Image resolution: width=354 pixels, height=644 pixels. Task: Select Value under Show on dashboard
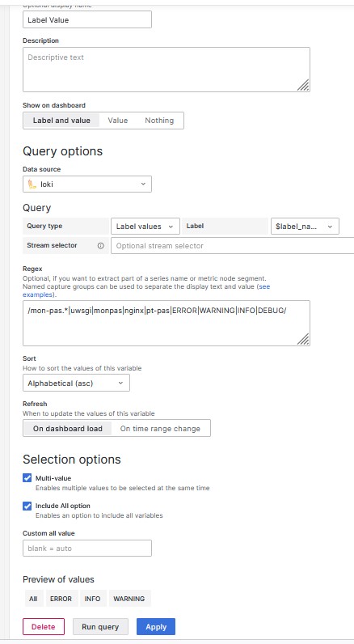tap(118, 121)
